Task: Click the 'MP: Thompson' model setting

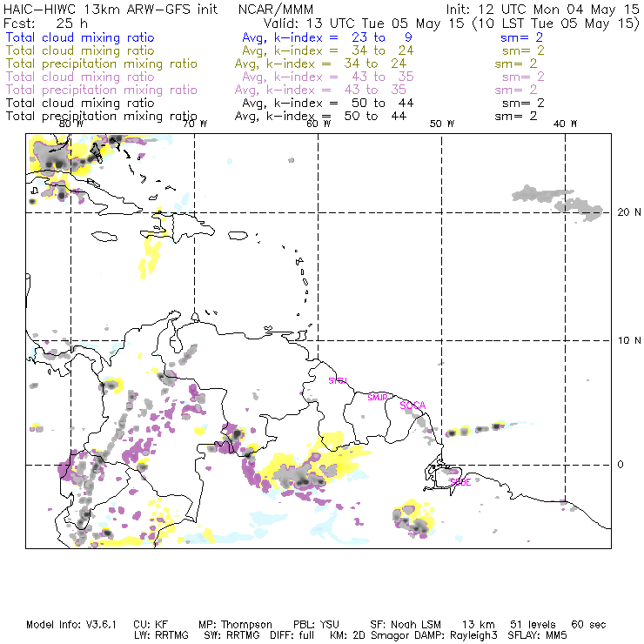Action: click(x=235, y=625)
